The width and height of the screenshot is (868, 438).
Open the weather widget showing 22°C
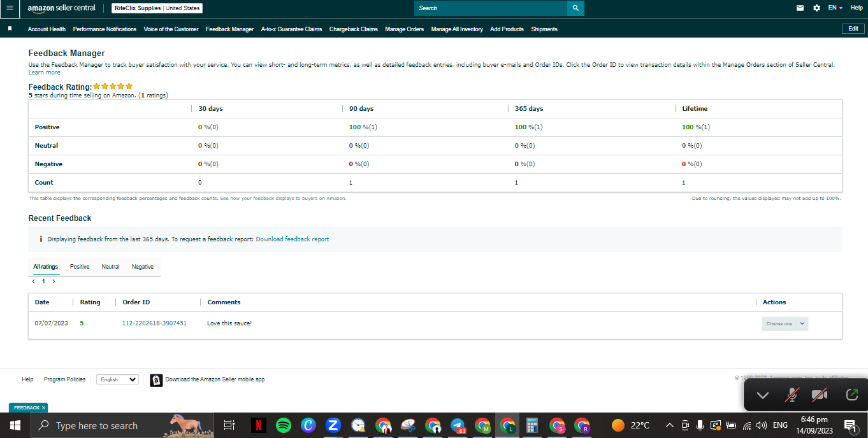[631, 425]
